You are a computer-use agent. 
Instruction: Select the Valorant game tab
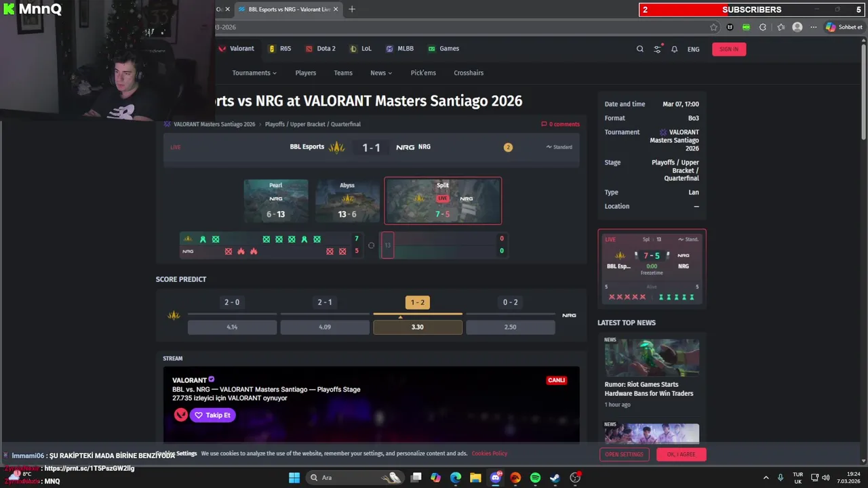click(236, 49)
